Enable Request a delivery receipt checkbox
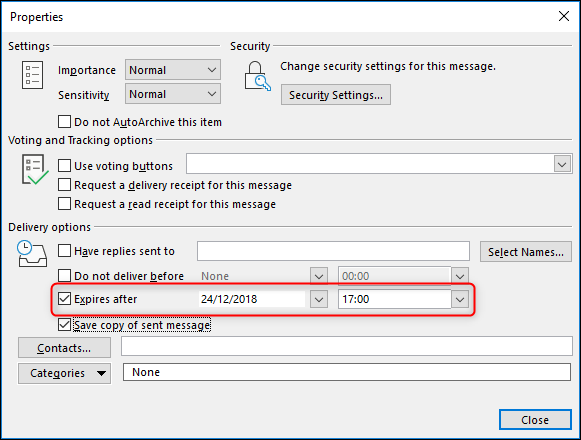581x440 pixels. pyautogui.click(x=64, y=184)
